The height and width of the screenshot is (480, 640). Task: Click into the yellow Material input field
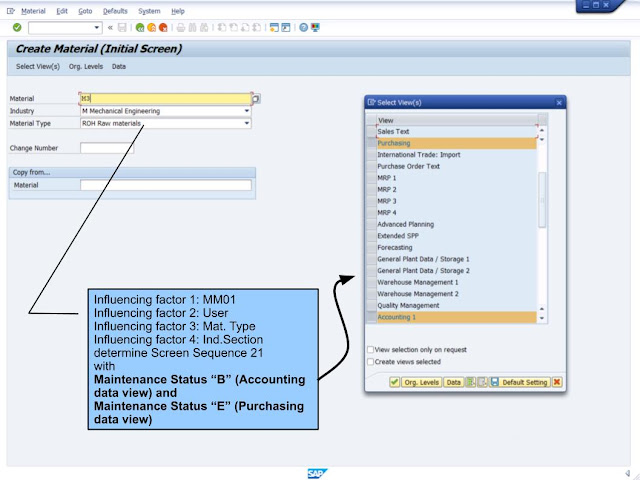(x=166, y=98)
